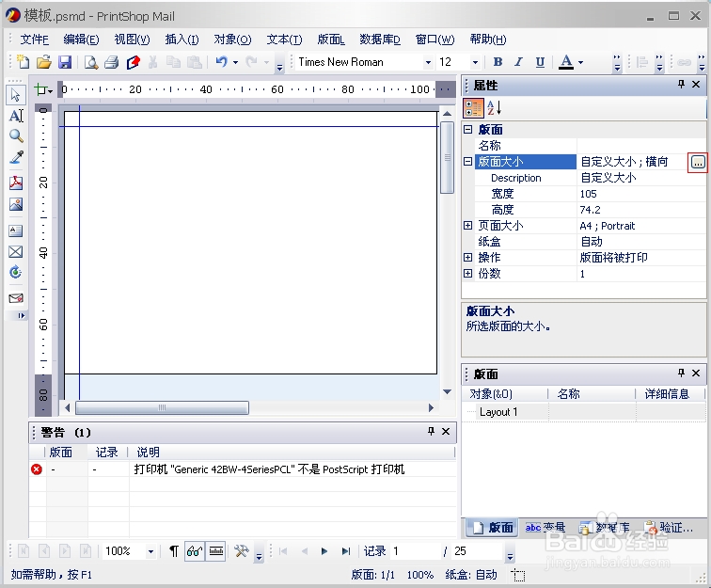Click the text box tool in the left toolbar

pyautogui.click(x=15, y=230)
